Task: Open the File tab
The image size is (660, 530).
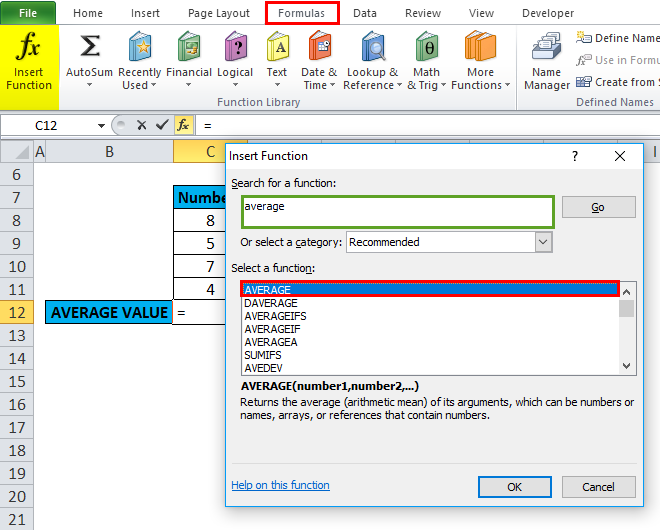Action: 28,13
